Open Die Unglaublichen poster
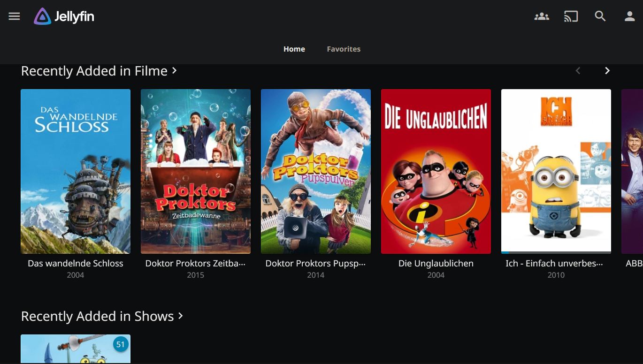The height and width of the screenshot is (364, 643). (436, 171)
